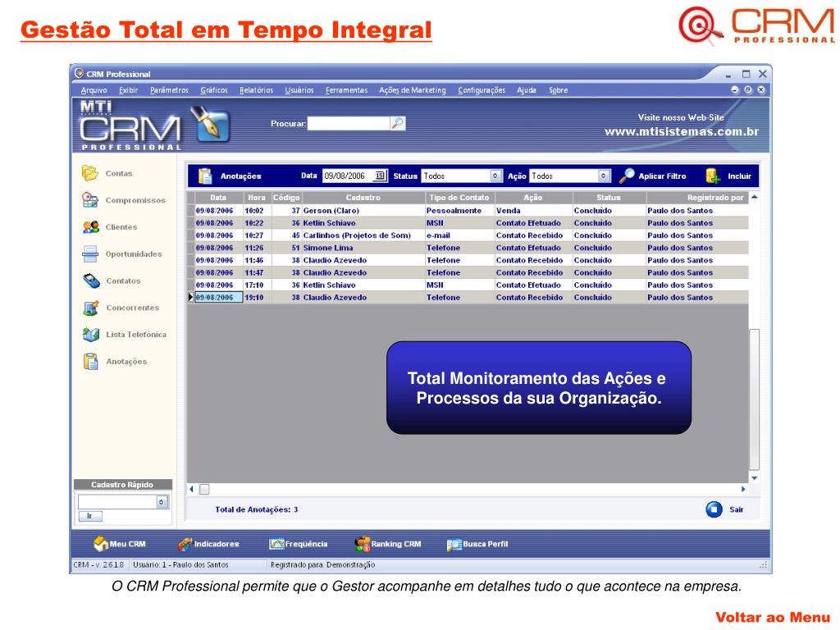Open the Indicadores chart icon
The width and height of the screenshot is (840, 630).
(x=185, y=544)
